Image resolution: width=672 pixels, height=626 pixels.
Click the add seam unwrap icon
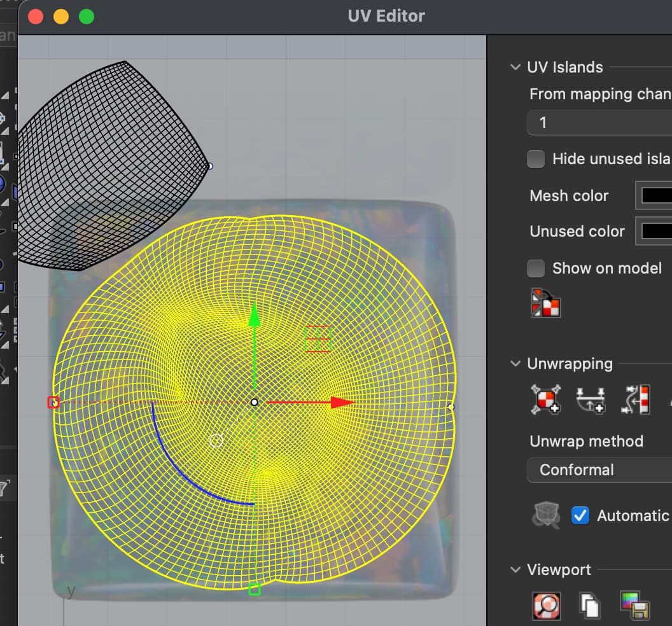coord(591,400)
